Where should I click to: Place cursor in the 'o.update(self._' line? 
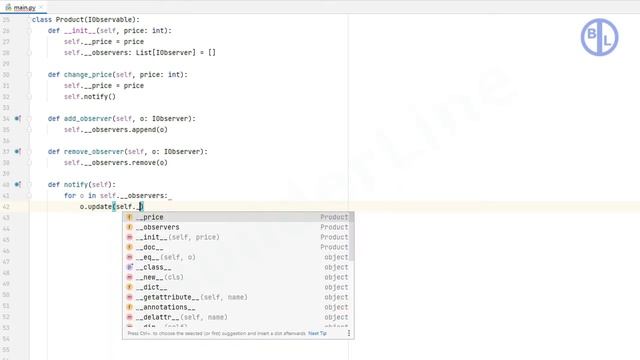pyautogui.click(x=111, y=207)
